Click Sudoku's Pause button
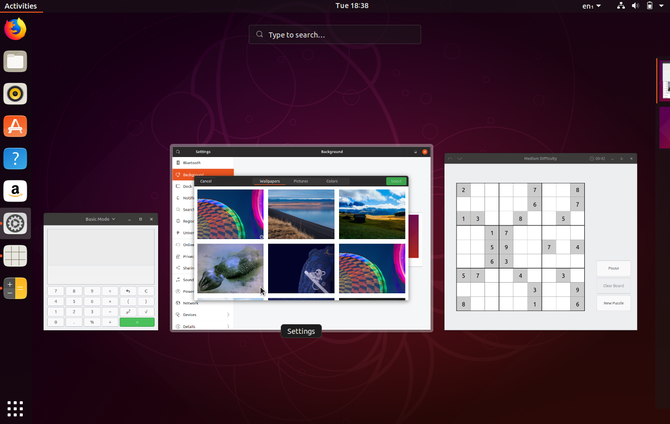670x424 pixels. 614,268
